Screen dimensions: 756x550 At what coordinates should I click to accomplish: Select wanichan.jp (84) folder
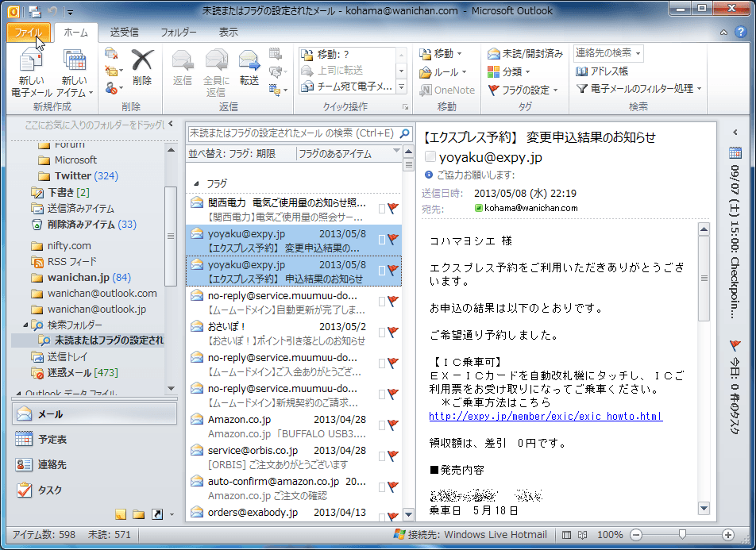coord(89,278)
